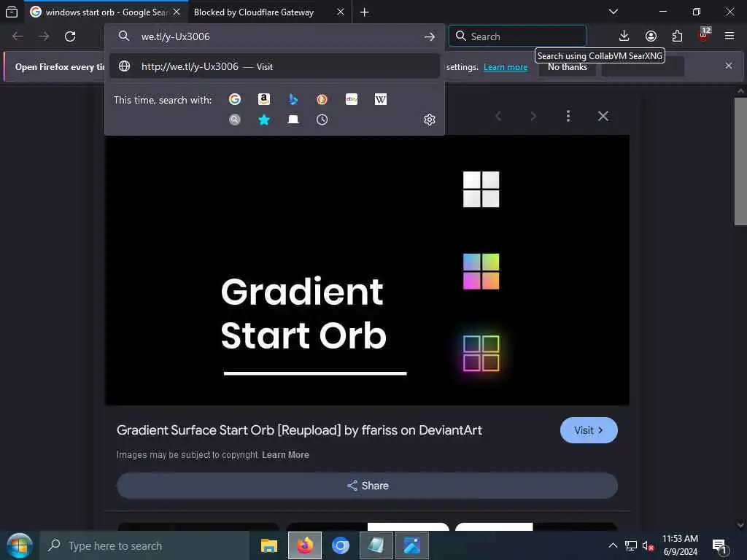This screenshot has height=560, width=747.
Task: Show hidden system tray icons
Action: tap(613, 545)
